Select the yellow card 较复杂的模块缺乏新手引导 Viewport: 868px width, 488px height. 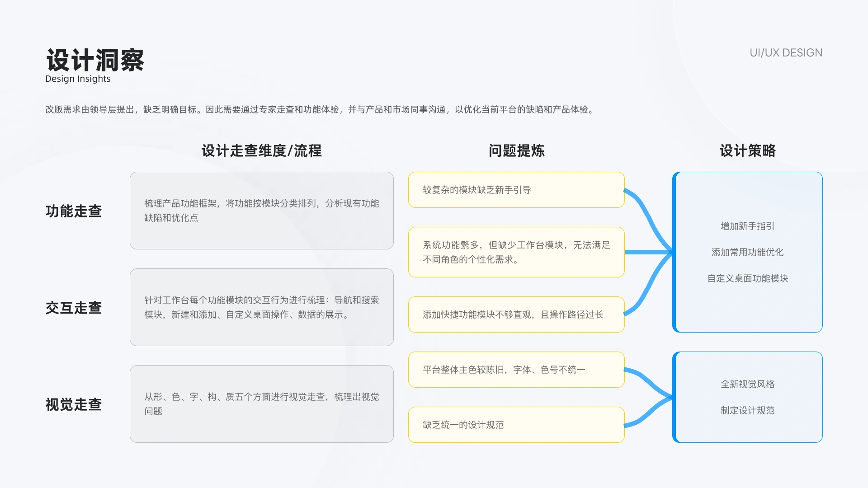516,190
